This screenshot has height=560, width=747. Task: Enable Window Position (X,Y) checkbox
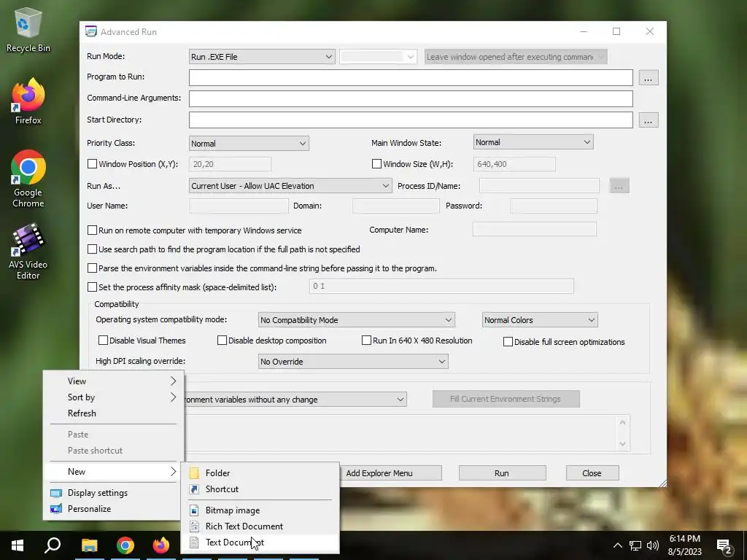click(93, 164)
